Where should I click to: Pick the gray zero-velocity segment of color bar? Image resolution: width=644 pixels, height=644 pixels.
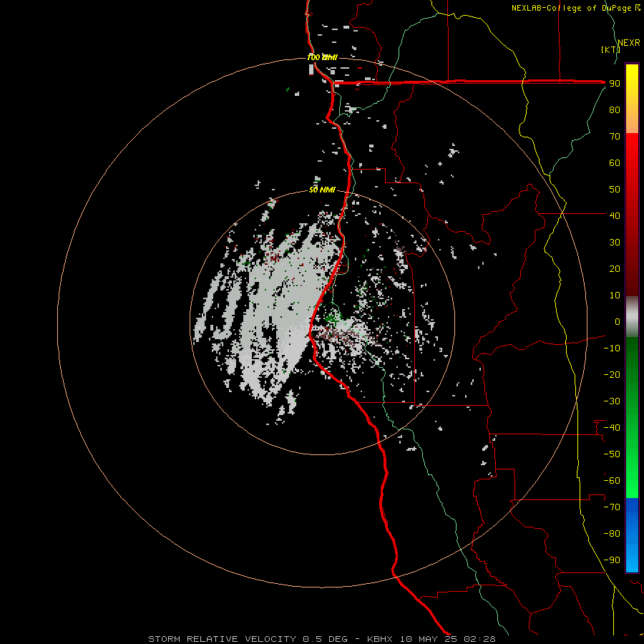pos(632,317)
